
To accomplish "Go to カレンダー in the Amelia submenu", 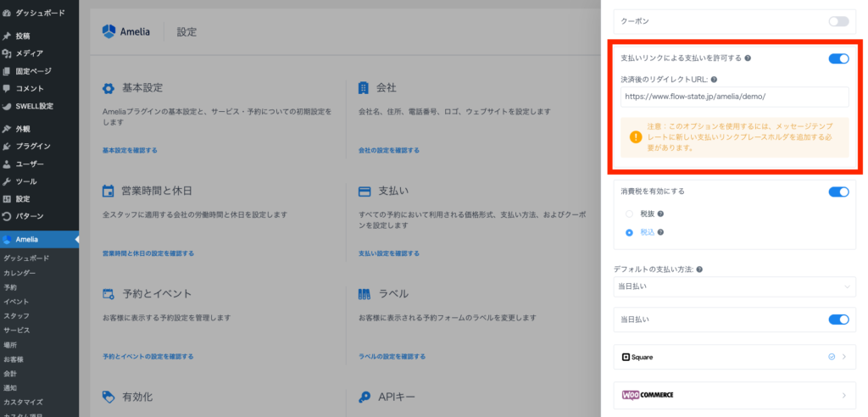I will point(19,273).
